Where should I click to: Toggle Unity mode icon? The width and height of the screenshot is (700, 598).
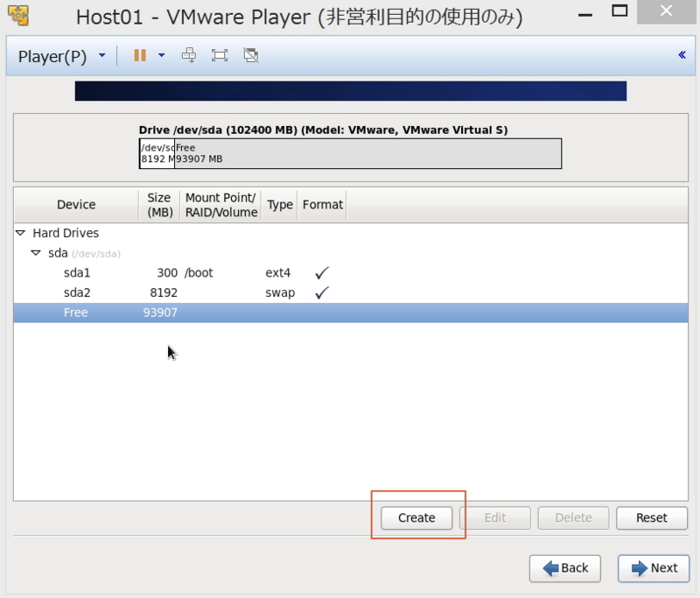(251, 55)
